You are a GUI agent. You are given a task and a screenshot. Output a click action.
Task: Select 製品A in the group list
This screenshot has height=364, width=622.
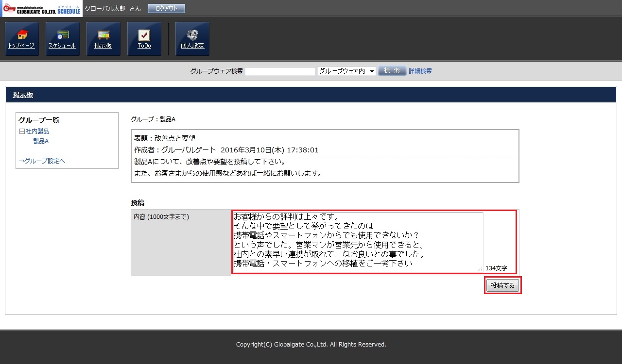41,141
